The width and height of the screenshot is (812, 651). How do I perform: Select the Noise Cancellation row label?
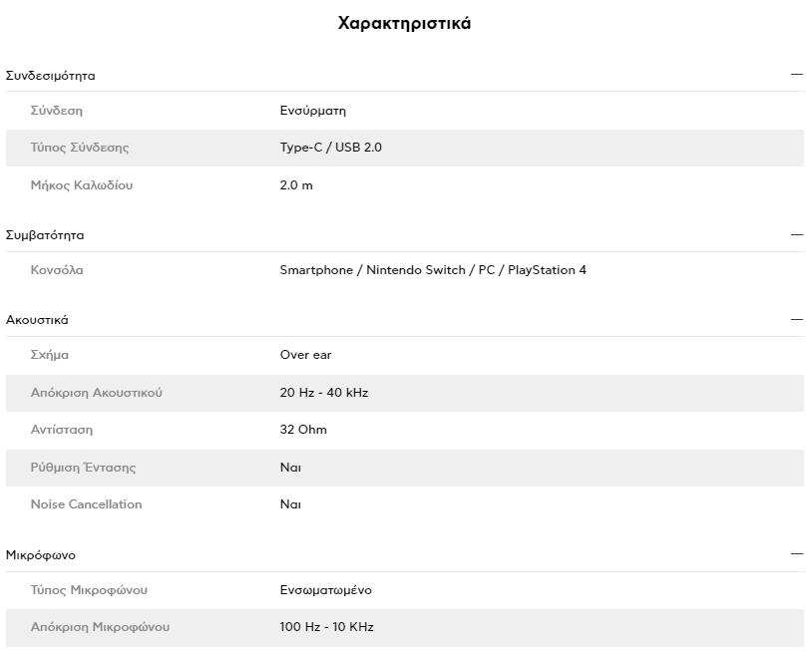[x=86, y=504]
